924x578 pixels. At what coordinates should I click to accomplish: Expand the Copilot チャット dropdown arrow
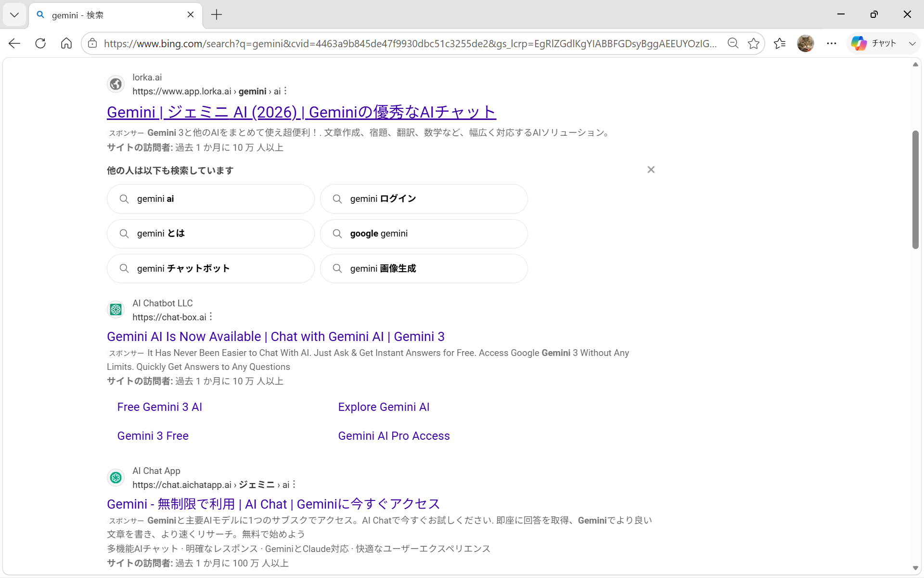tap(912, 43)
